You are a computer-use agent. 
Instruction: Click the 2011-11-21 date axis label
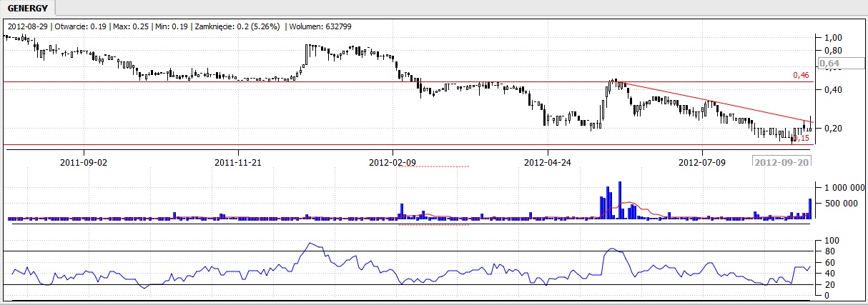tap(238, 162)
